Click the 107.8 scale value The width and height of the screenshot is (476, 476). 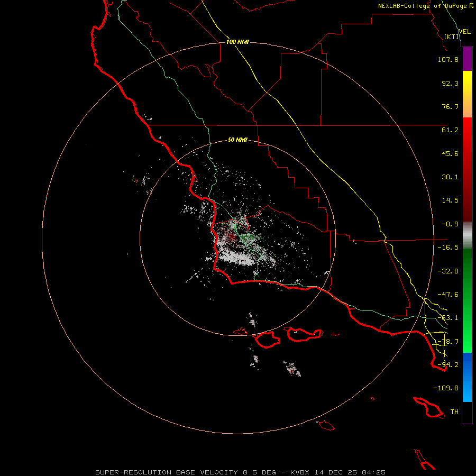(x=448, y=59)
